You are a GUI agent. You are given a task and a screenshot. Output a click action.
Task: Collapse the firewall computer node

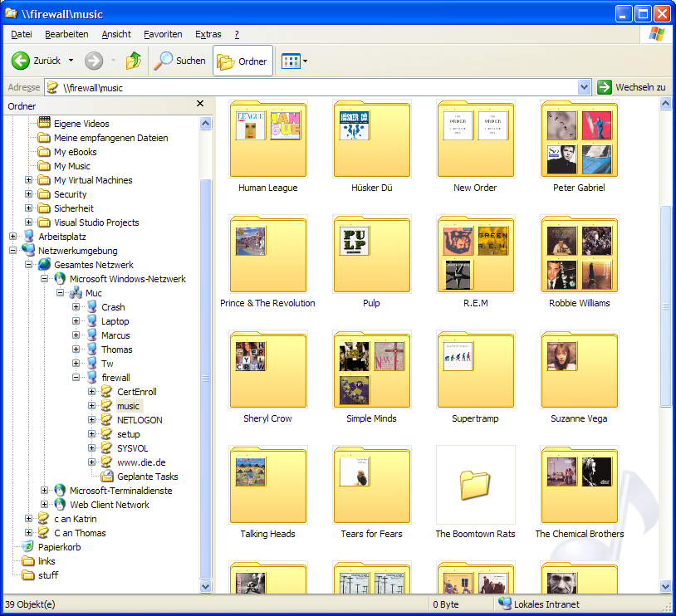[76, 378]
